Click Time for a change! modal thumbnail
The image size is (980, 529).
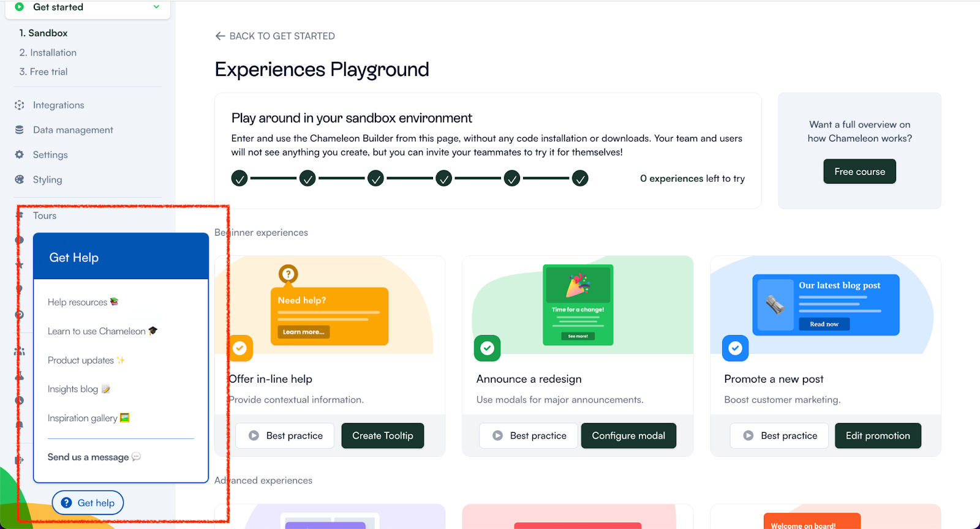[x=578, y=305]
